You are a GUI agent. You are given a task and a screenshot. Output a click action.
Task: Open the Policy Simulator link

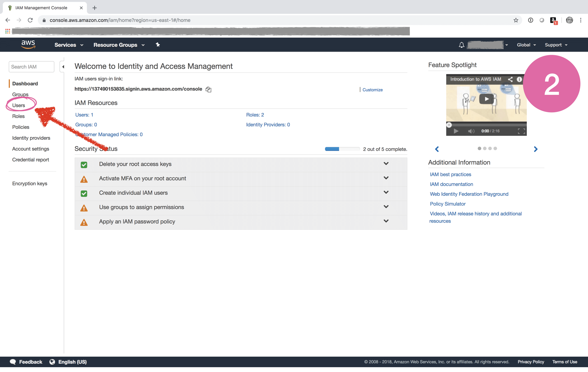(448, 204)
